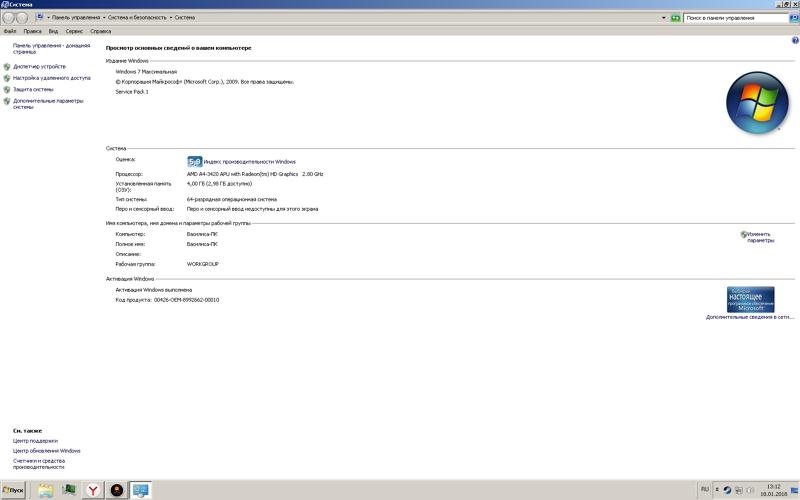Viewport: 800px width, 500px height.
Task: Click the WORKGROUP workgroup value
Action: 203,265
